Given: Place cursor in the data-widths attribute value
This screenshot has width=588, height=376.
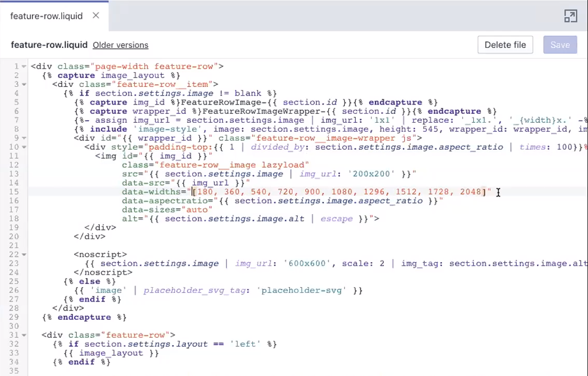Looking at the screenshot, I should coord(338,191).
